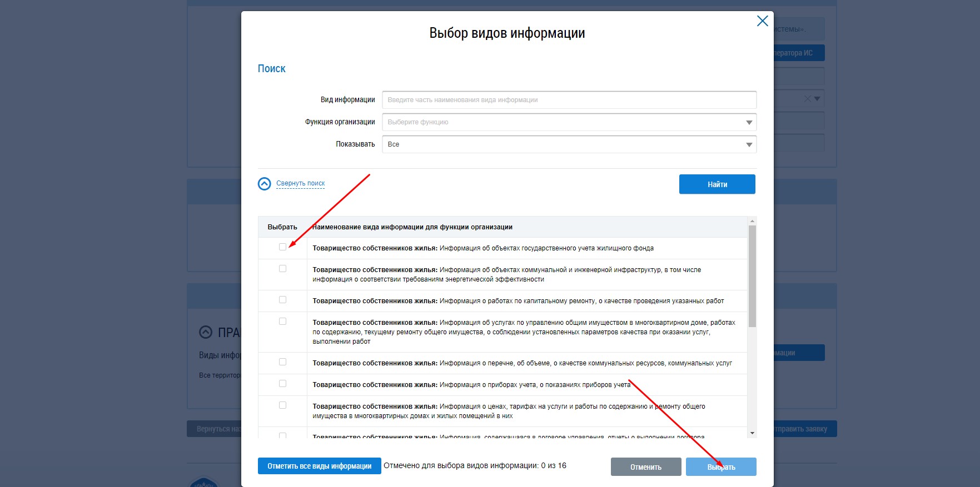980x487 pixels.
Task: Focus the 'Вид информации' text field
Action: point(569,100)
